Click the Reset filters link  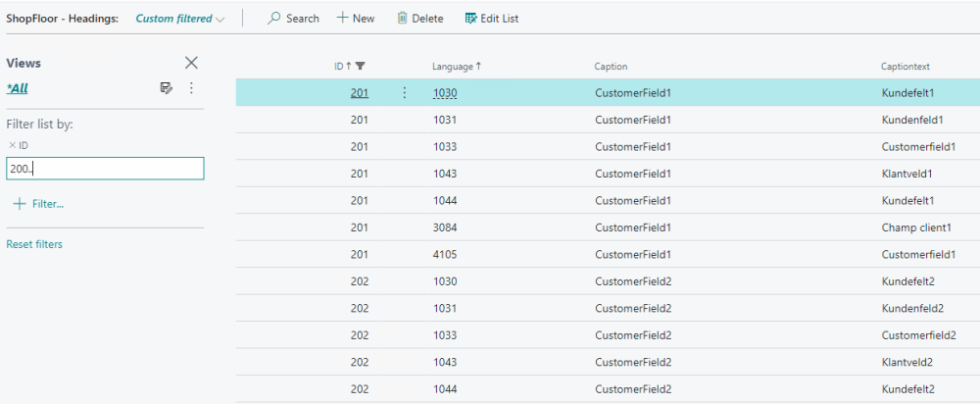tap(34, 244)
